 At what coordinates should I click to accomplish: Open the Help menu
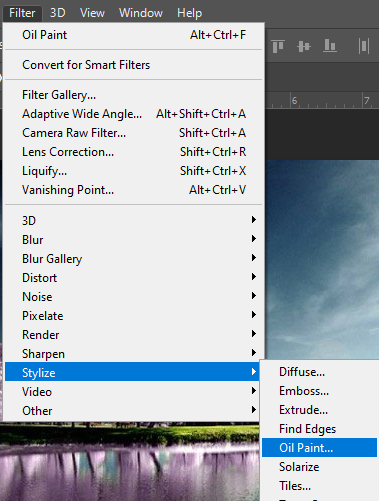tap(189, 13)
